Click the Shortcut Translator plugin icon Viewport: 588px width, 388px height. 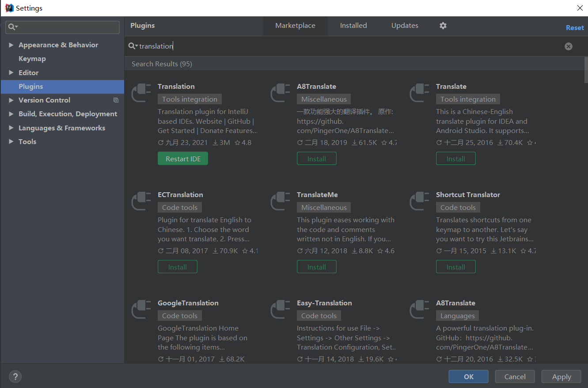point(420,201)
